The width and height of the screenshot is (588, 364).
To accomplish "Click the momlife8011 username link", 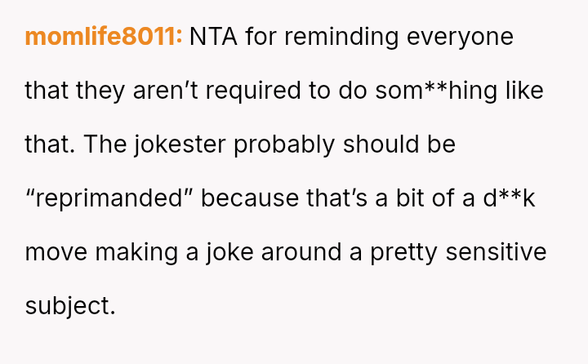I will [x=104, y=37].
